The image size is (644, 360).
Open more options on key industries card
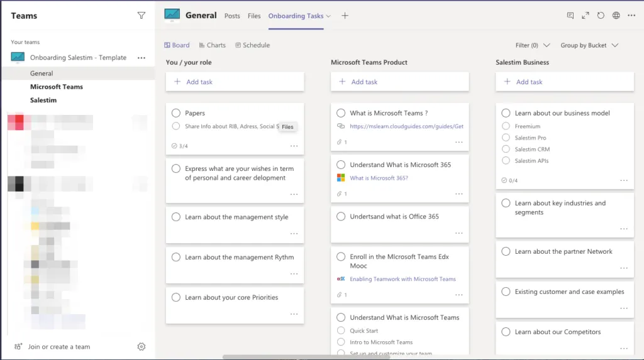tap(624, 229)
